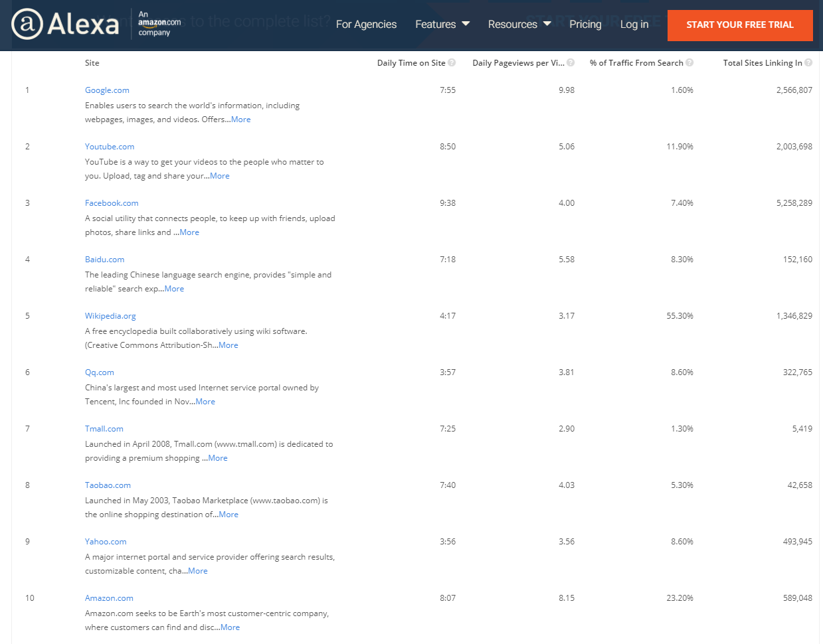Open the Amazon.com site link
The width and height of the screenshot is (823, 644).
109,598
